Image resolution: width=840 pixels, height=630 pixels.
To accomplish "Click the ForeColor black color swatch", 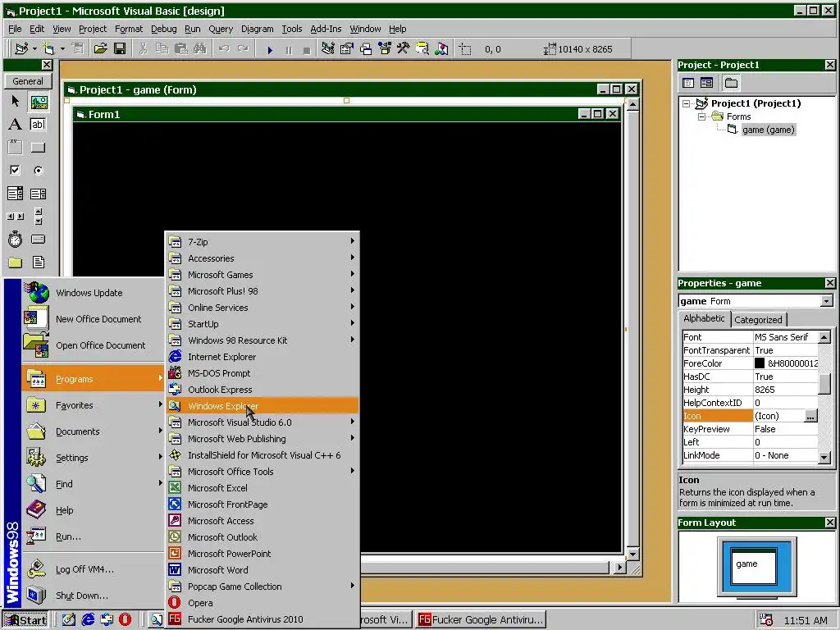I will tap(759, 363).
